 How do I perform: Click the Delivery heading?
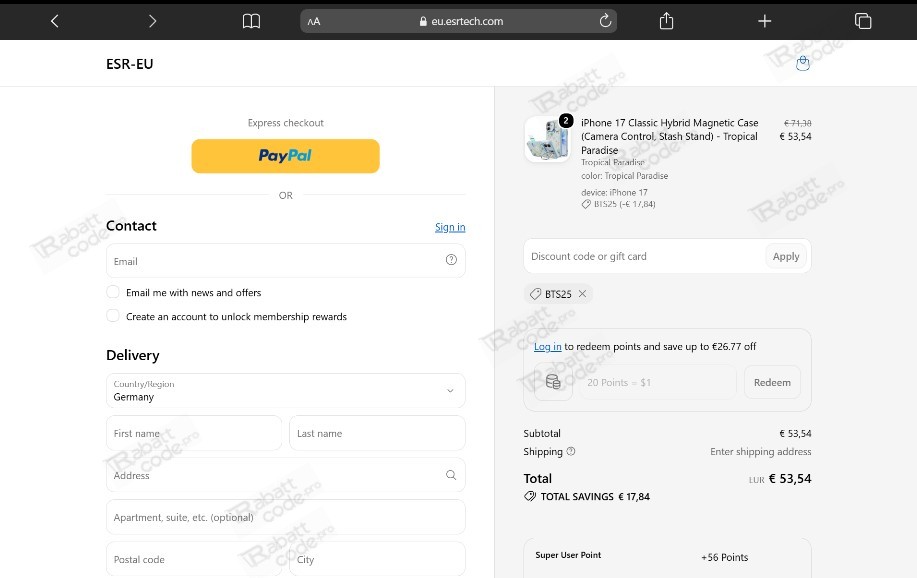point(133,355)
